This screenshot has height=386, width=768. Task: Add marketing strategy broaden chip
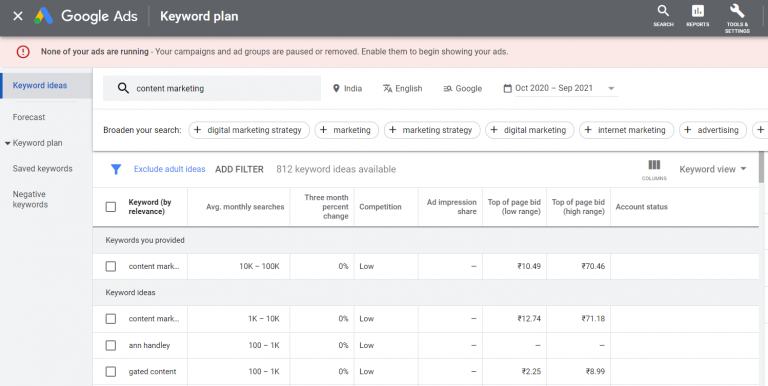(432, 130)
